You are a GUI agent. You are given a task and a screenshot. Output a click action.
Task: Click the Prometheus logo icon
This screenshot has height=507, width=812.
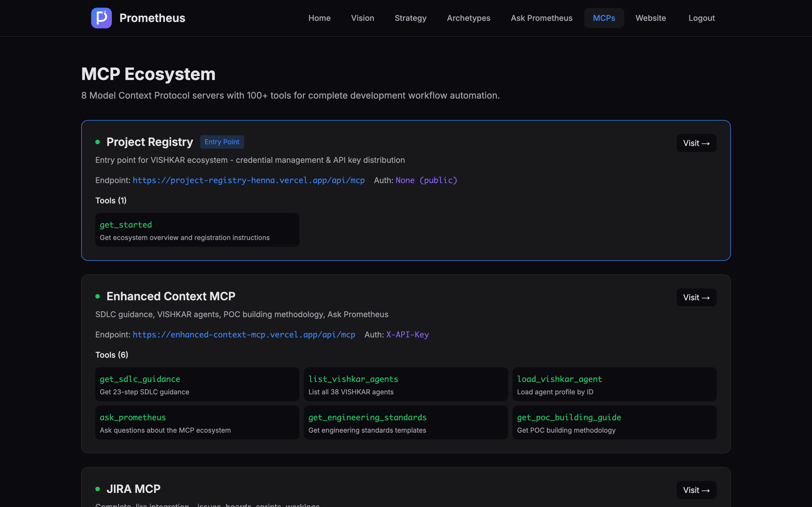(101, 18)
